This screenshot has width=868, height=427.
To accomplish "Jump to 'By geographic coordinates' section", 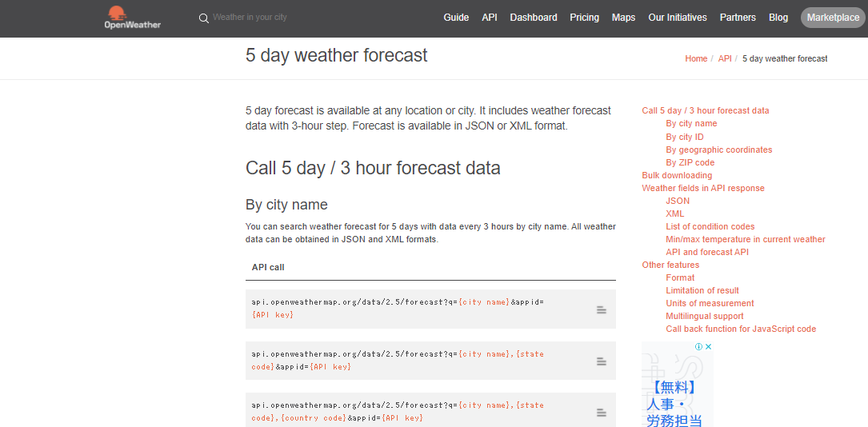I will tap(719, 150).
